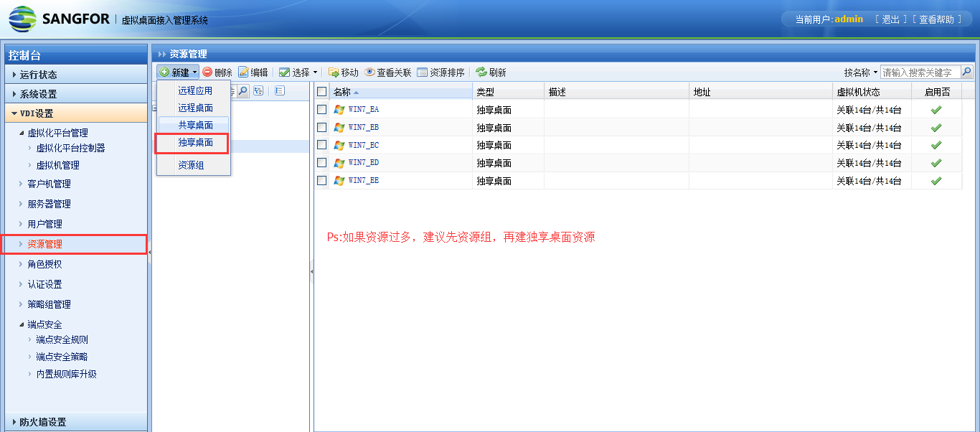
Task: Click the green enabled checkmark of WIN7_EE
Action: point(936,181)
